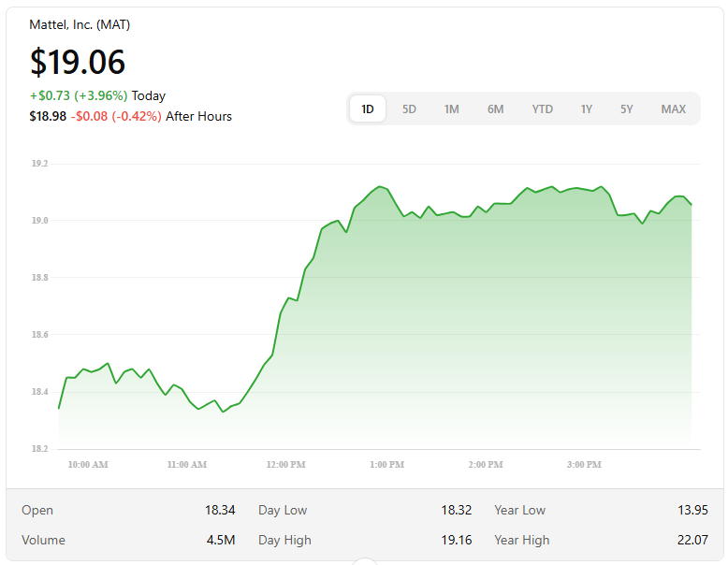Screen dimensions: 728x565
Task: Click the 12:00 PM time axis label
Action: [285, 465]
